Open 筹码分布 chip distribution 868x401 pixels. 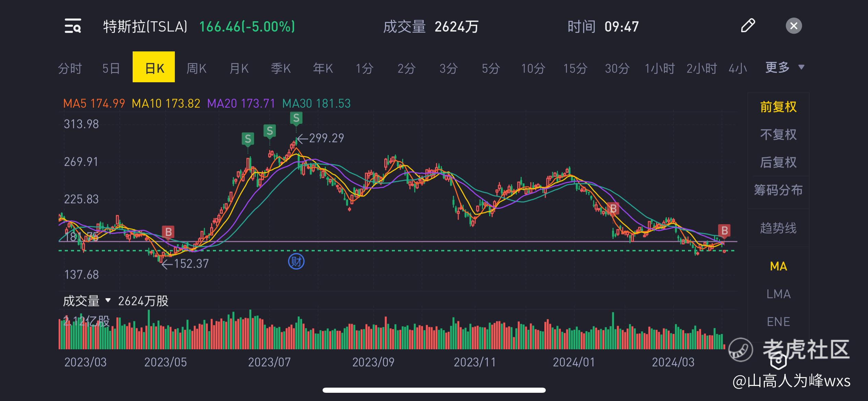(x=778, y=190)
